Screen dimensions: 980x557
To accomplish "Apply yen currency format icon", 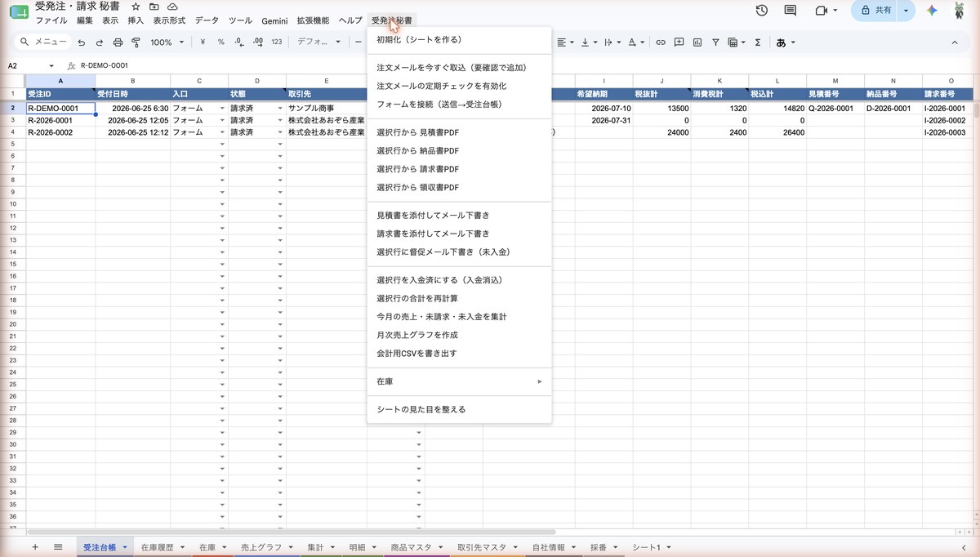I will 202,42.
